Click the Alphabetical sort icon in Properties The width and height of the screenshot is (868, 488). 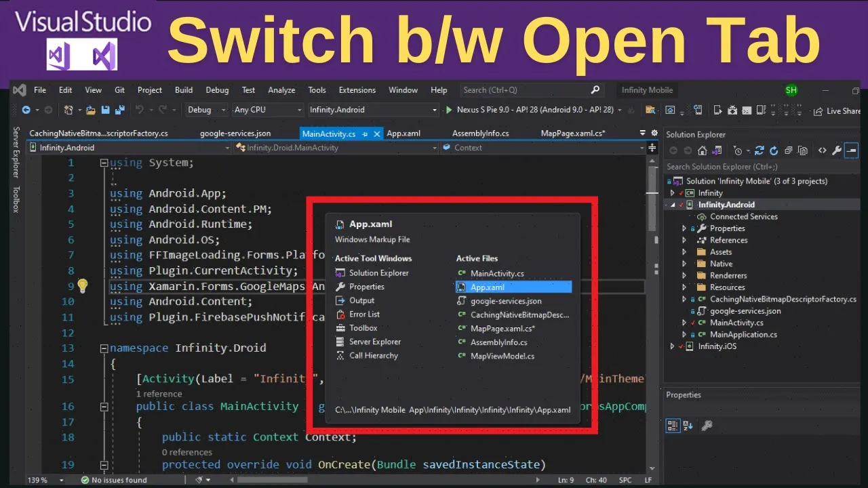pos(688,426)
